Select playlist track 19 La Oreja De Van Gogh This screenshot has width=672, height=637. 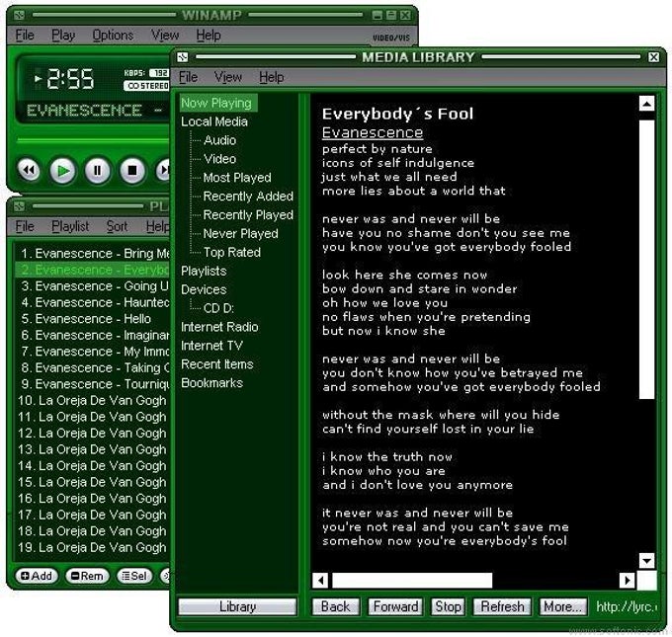coord(93,547)
